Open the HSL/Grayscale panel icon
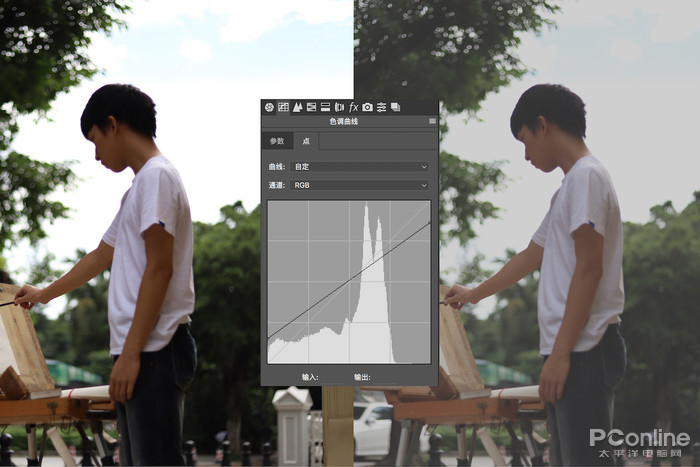 [x=312, y=107]
